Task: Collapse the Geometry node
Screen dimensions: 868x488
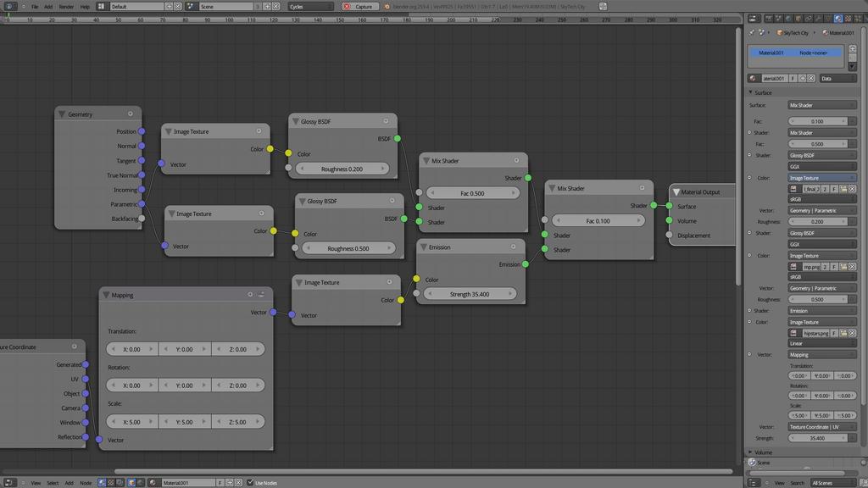Action: tap(62, 114)
